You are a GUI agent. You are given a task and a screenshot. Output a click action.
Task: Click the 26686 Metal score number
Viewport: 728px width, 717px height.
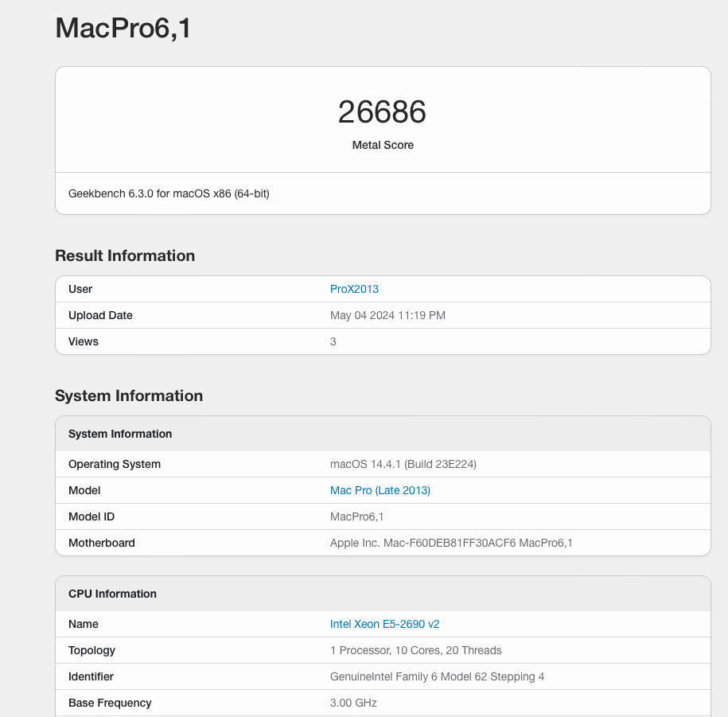pos(382,112)
